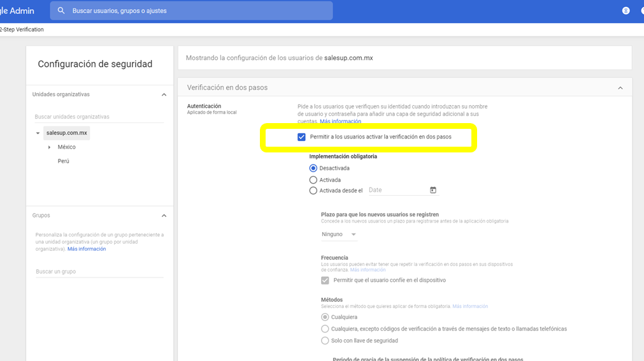The width and height of the screenshot is (644, 361).
Task: Click the Verificación en dos pasos heading
Action: point(227,87)
